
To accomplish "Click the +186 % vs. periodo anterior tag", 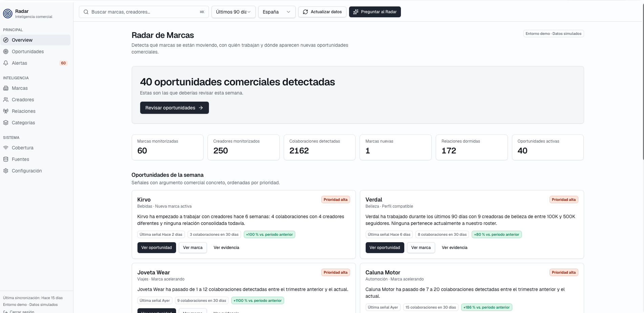I will click(x=487, y=307).
